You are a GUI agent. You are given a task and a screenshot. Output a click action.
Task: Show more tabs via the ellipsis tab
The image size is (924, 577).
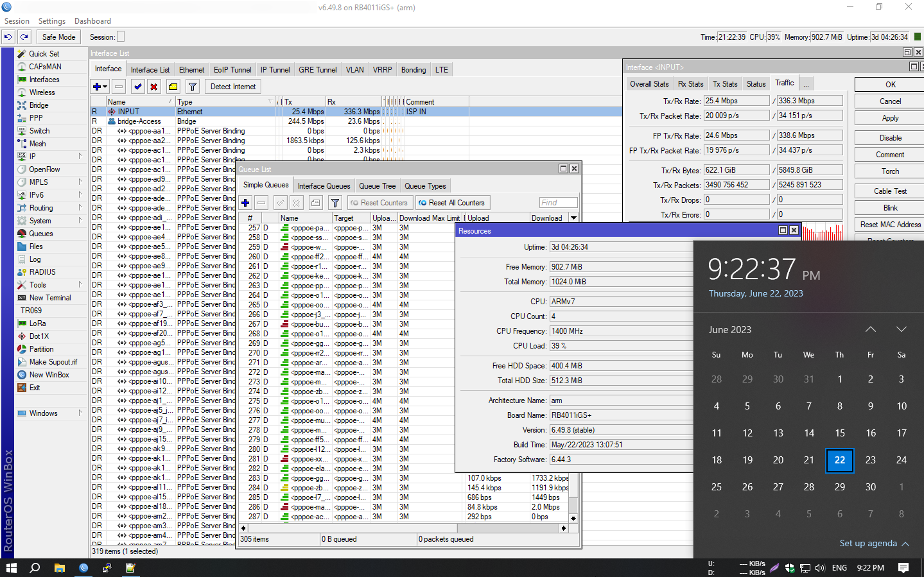click(x=806, y=84)
